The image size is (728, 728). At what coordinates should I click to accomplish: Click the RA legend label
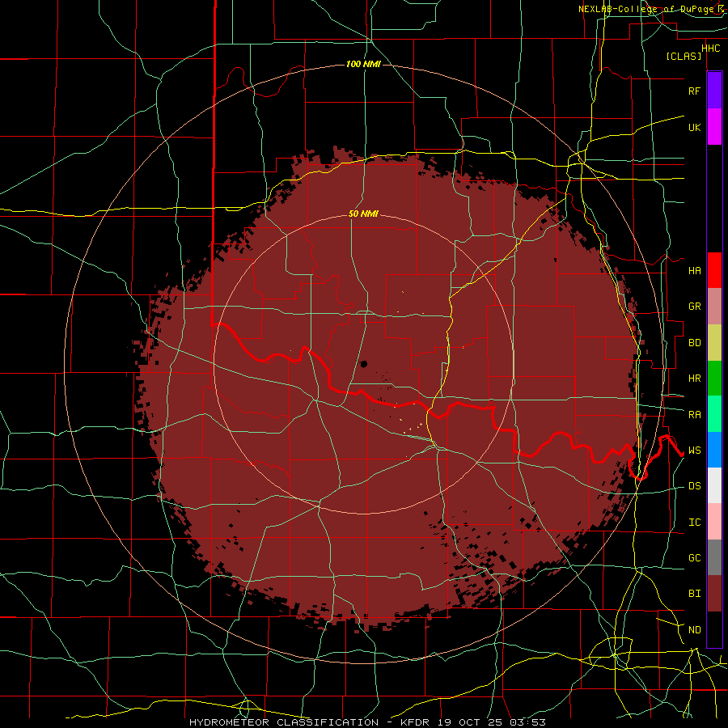click(x=695, y=415)
